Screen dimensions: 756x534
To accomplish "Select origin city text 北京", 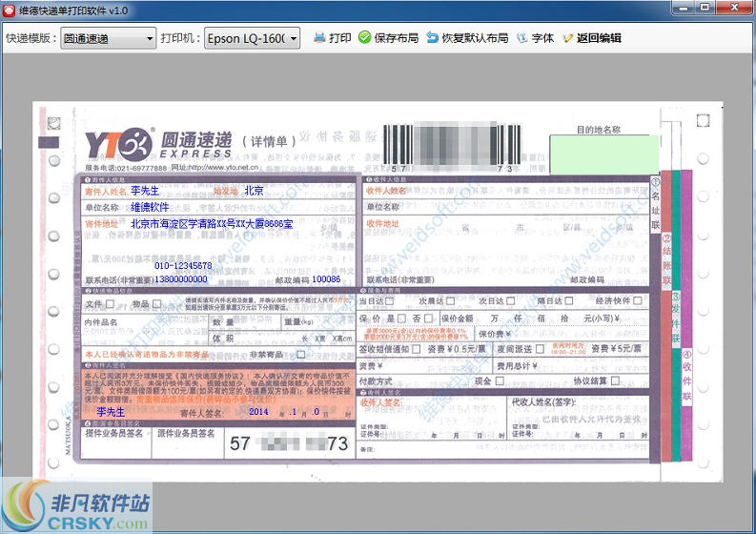I will coord(255,191).
